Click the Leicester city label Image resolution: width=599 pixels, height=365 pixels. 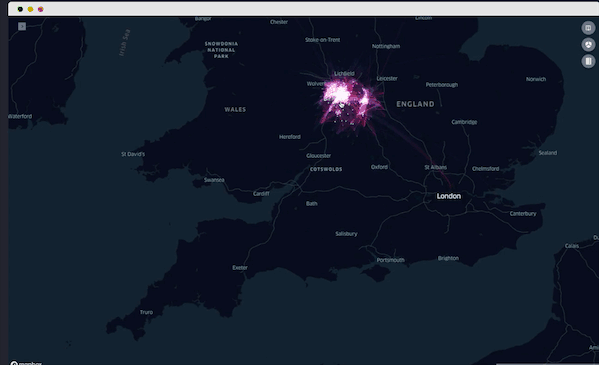pyautogui.click(x=387, y=78)
